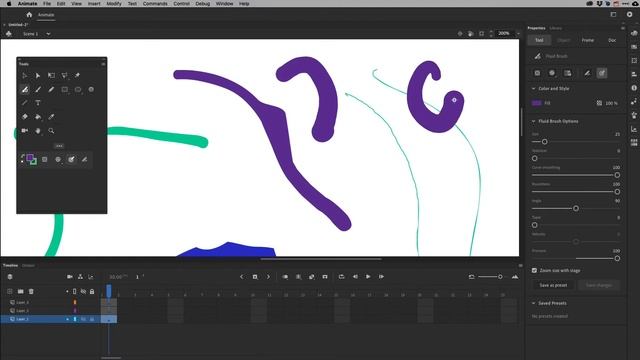640x360 pixels.
Task: Toggle the timeline Loop button
Action: 342,277
